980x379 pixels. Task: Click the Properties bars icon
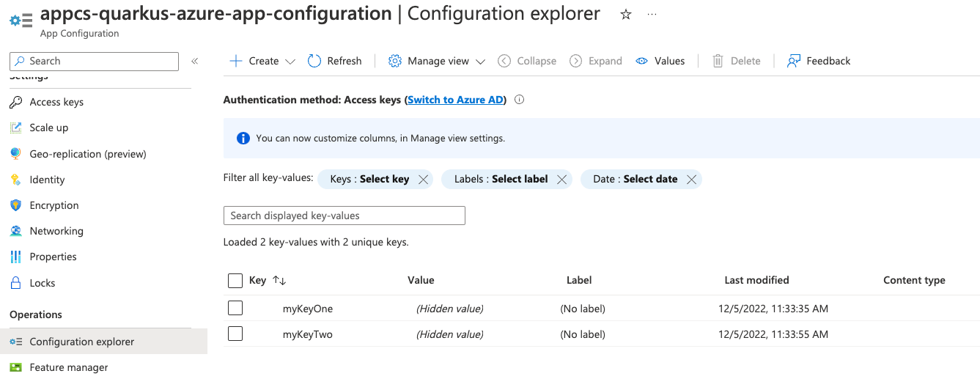click(15, 257)
